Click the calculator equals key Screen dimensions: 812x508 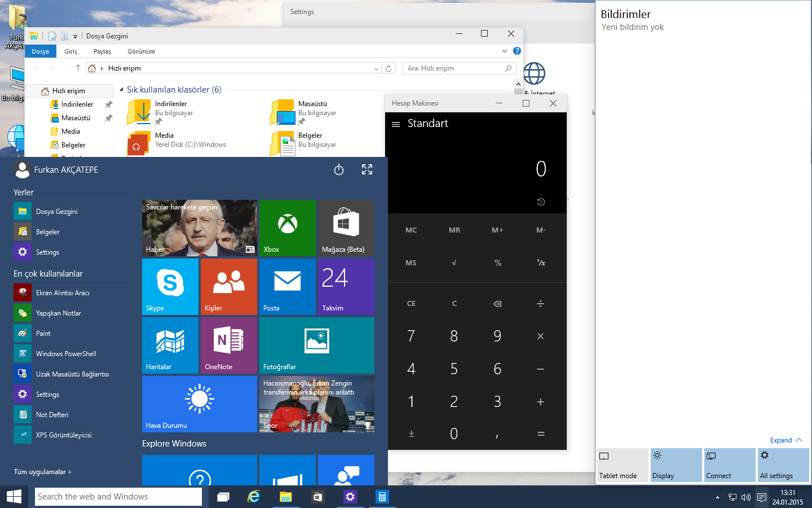tap(541, 434)
